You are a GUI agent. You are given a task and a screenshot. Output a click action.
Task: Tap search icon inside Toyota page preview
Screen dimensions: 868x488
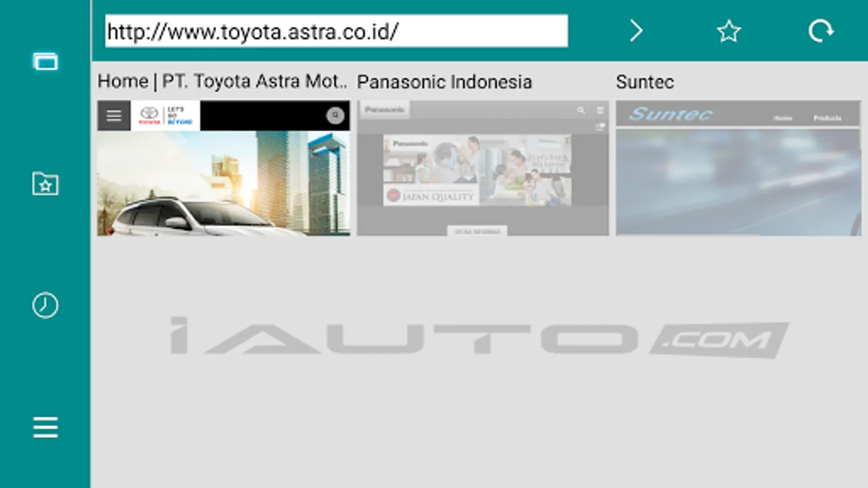pos(335,115)
